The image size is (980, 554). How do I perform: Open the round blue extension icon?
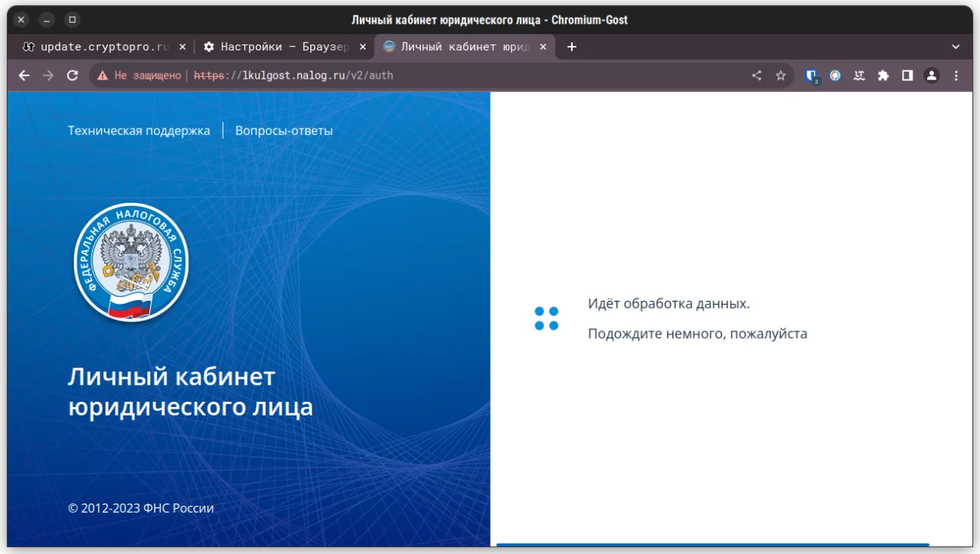click(835, 76)
